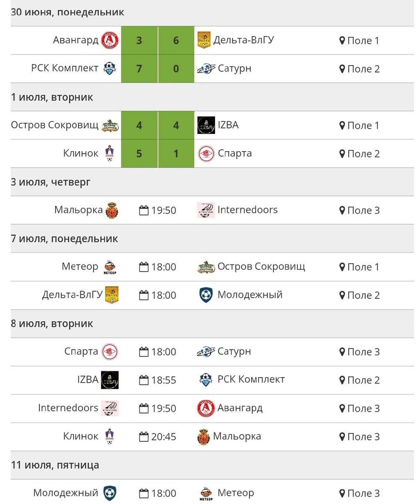Click the 18:55 match time on July 8

163,380
